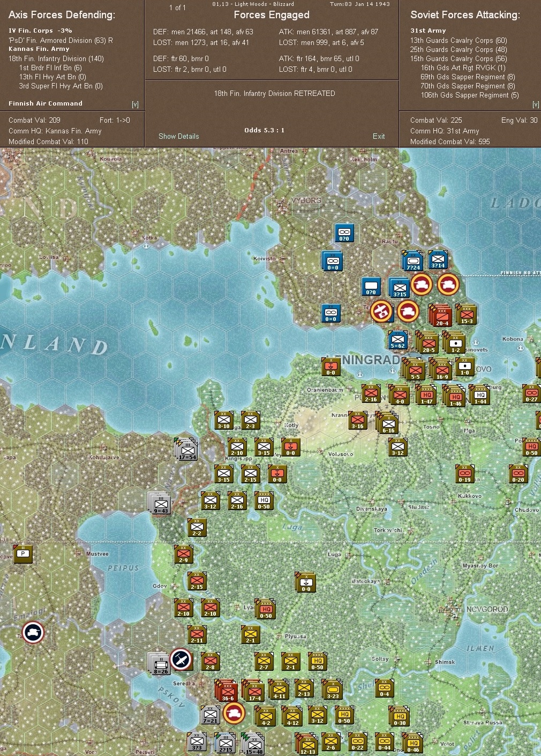Select Soviet corps stack 20-4
Screen dimensions: 541x756
click(441, 316)
